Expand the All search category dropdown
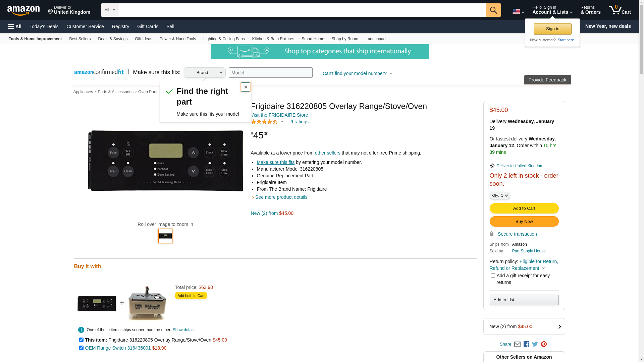Image resolution: width=644 pixels, height=362 pixels. [x=109, y=10]
